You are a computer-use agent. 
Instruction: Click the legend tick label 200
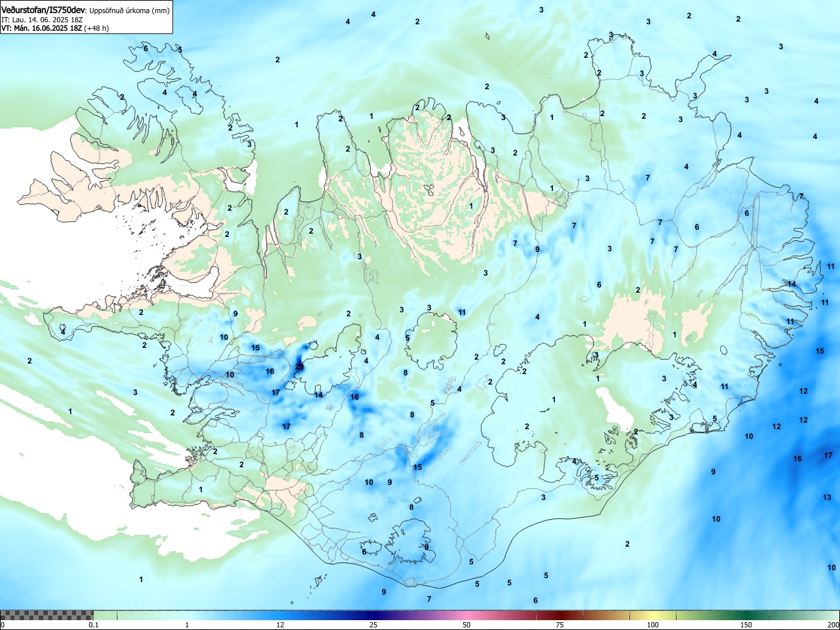tap(833, 625)
